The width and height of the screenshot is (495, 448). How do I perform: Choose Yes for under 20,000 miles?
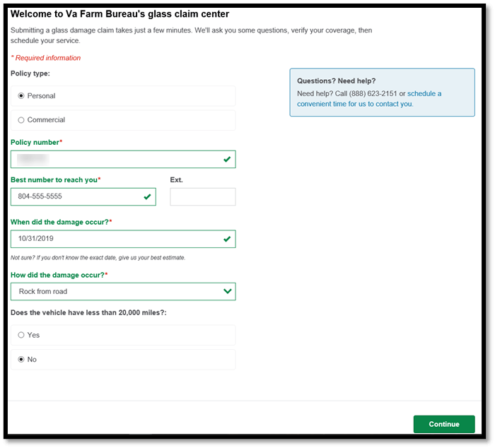pos(21,335)
